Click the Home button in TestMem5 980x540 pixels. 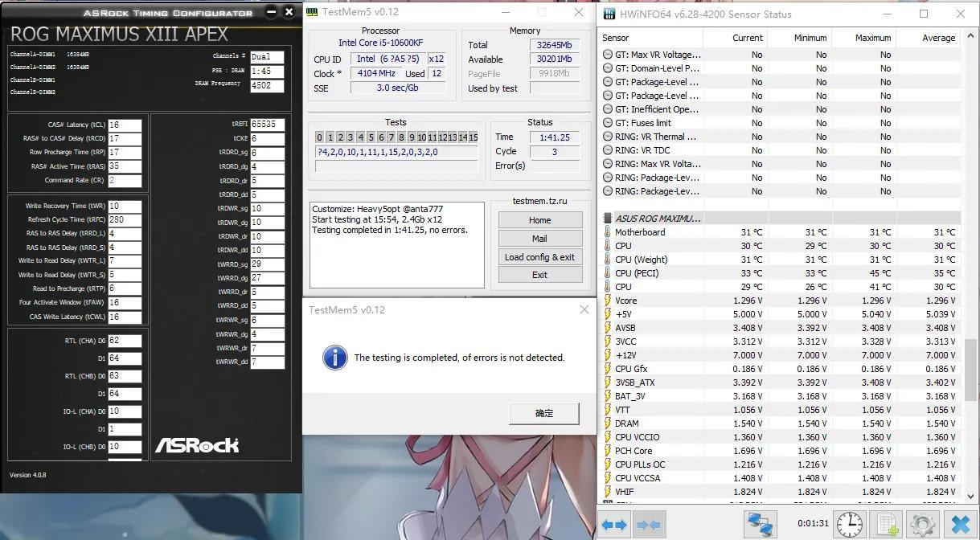tap(539, 220)
